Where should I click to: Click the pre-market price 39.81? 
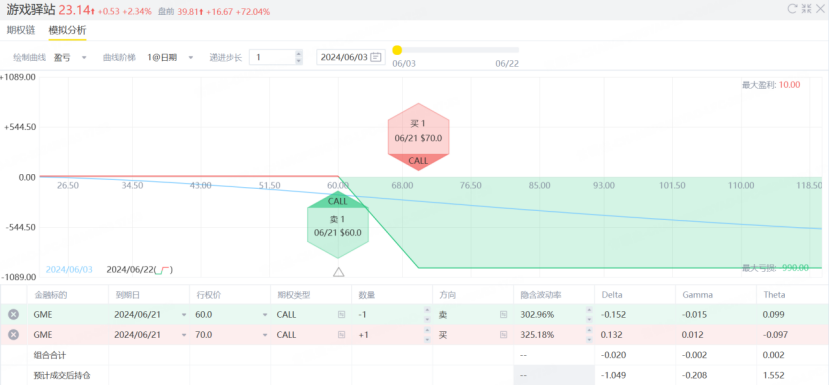click(187, 11)
